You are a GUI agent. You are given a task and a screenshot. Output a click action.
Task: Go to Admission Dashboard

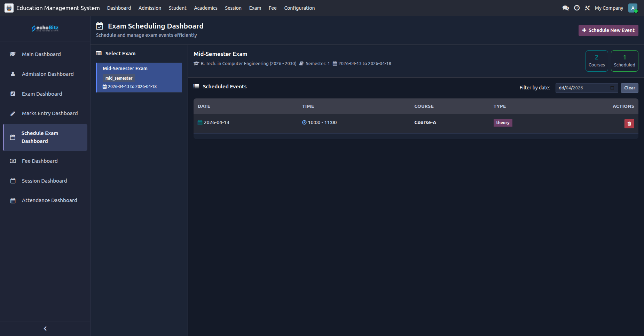tap(45, 74)
